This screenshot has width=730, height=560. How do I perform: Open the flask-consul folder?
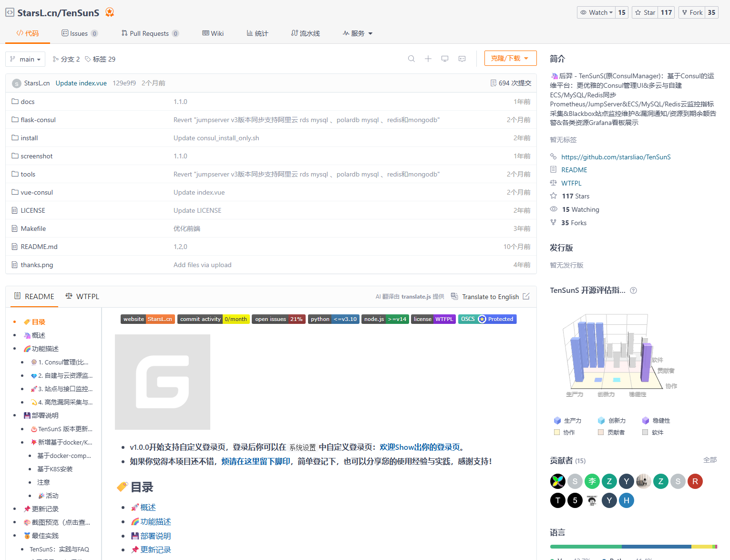(x=38, y=120)
